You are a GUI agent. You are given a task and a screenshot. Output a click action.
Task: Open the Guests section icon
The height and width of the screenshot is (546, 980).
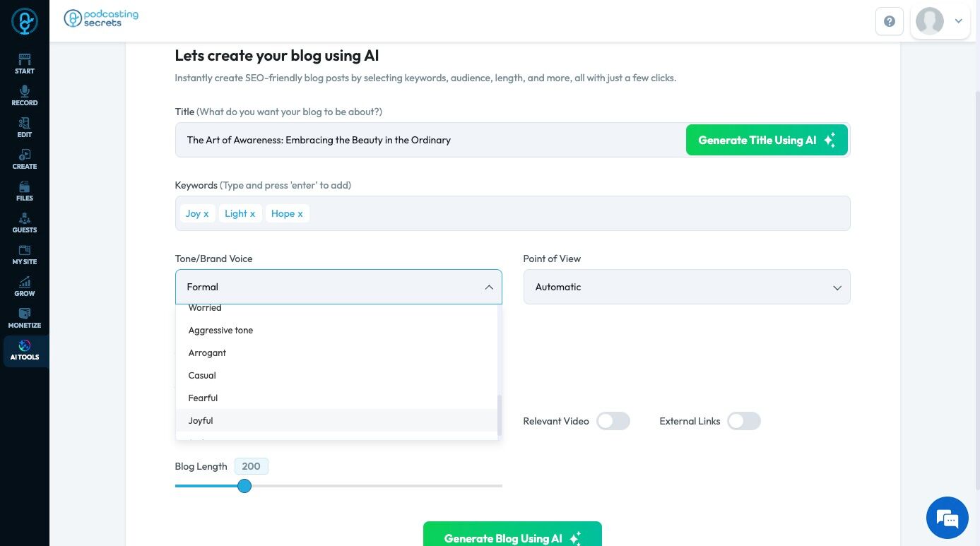(25, 219)
